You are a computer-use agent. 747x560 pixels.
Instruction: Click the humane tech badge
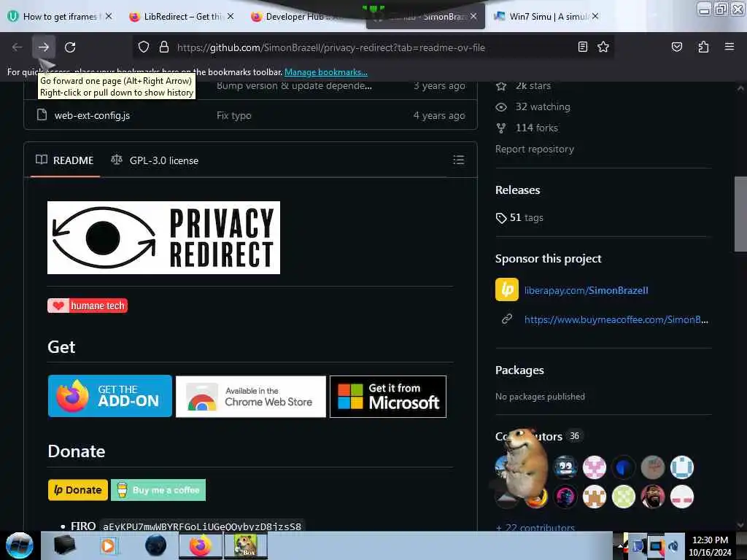(x=88, y=306)
